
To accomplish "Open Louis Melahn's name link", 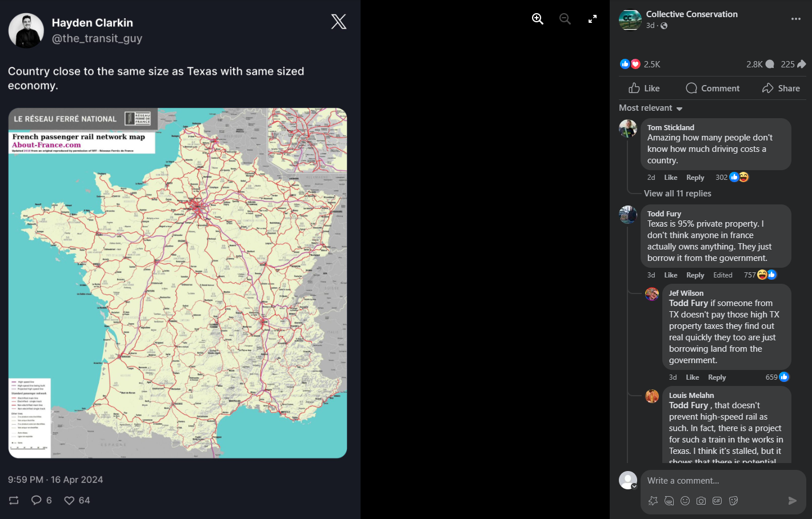I will pyautogui.click(x=691, y=395).
